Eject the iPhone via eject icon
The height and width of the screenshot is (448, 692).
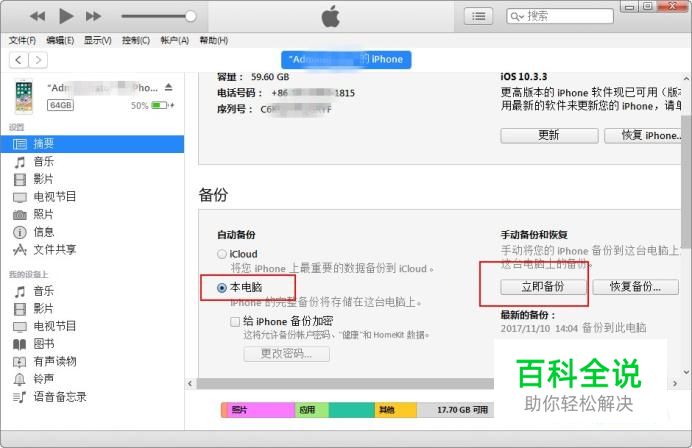pyautogui.click(x=169, y=87)
